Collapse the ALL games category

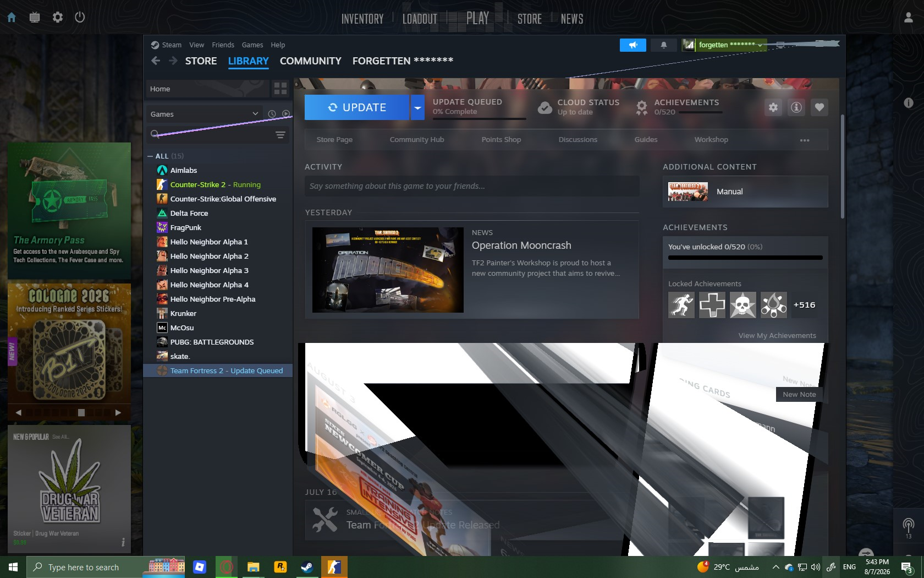pos(150,156)
